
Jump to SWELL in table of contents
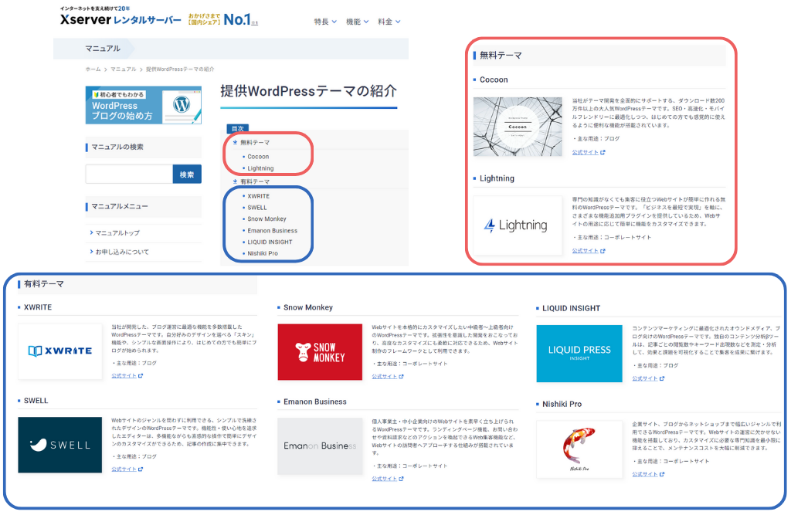pyautogui.click(x=256, y=208)
